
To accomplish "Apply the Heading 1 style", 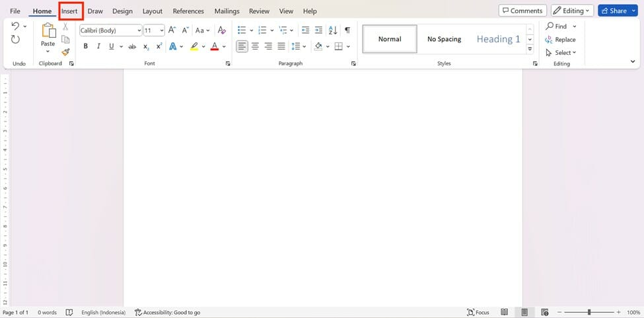I will click(x=498, y=39).
